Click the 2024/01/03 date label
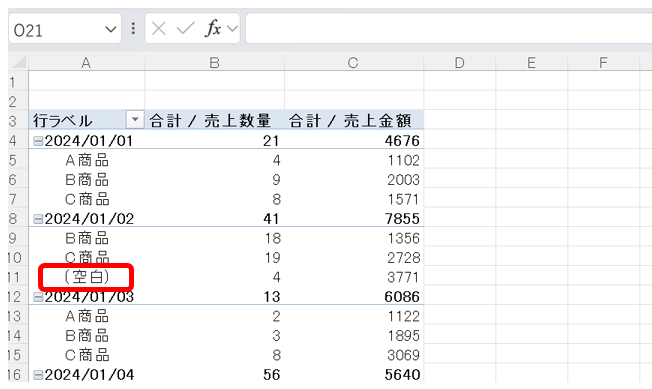Image resolution: width=652 pixels, height=389 pixels. 89,296
